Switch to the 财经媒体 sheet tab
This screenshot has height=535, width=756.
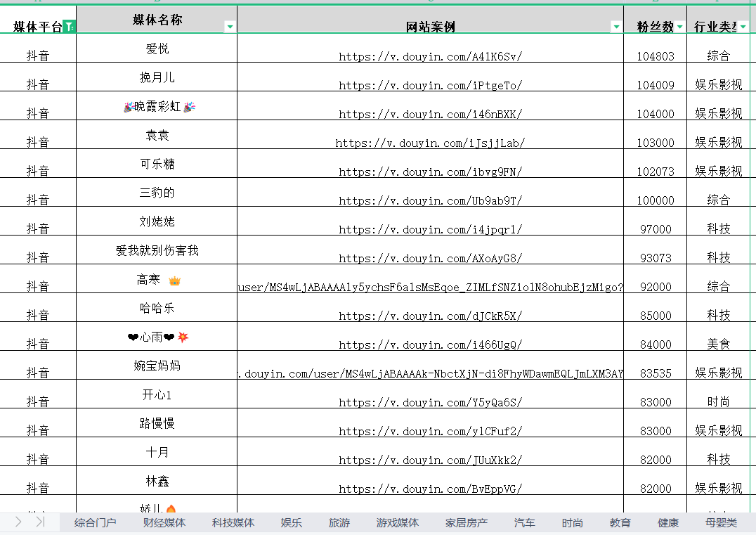pos(164,522)
